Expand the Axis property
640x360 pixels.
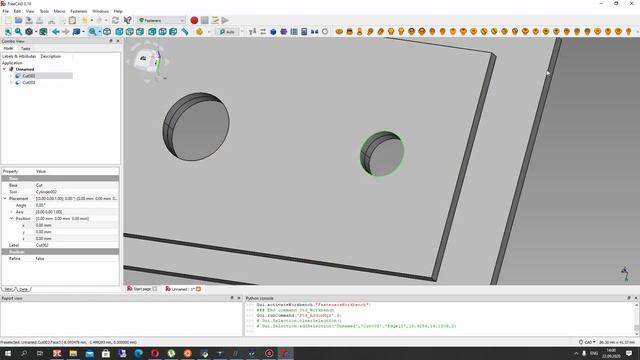11,212
